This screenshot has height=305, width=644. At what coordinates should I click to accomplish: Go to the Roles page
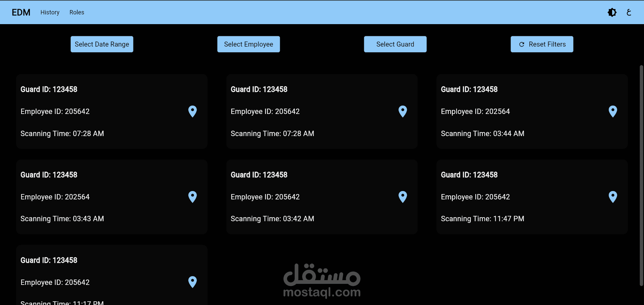pyautogui.click(x=77, y=12)
